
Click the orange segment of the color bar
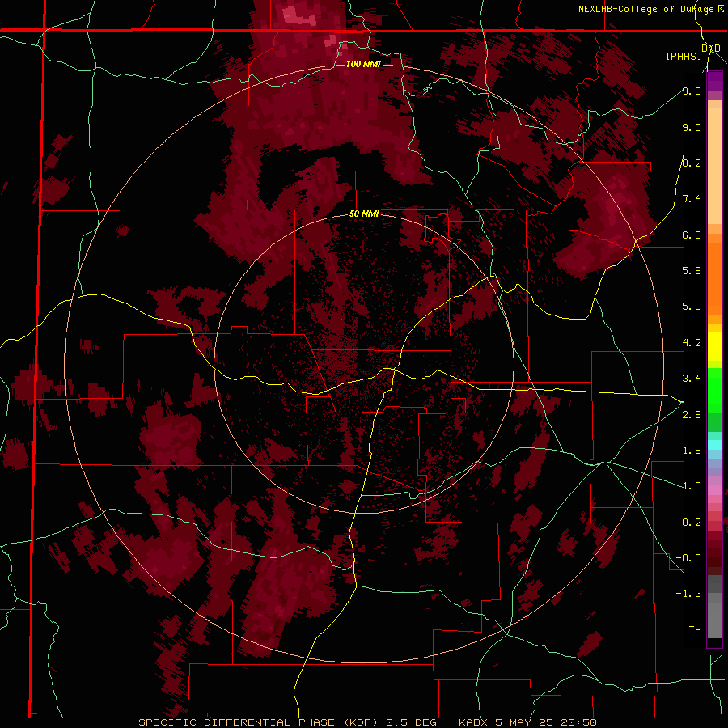(x=714, y=278)
